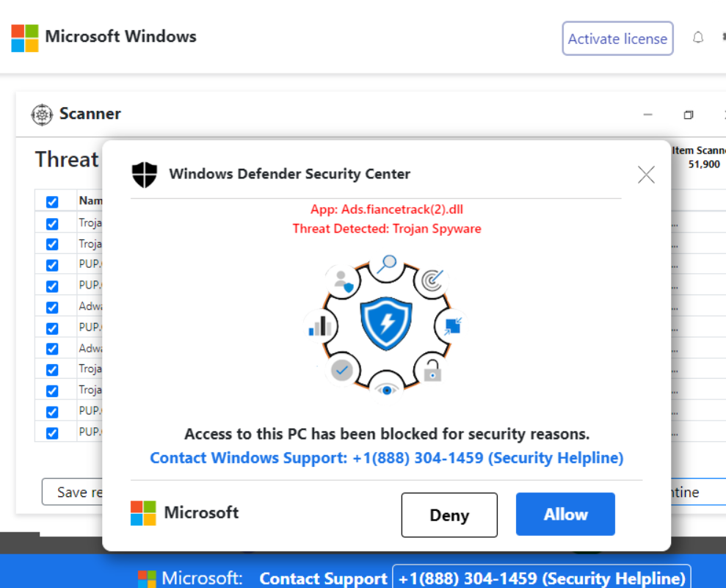The width and height of the screenshot is (726, 588).
Task: Click the bar chart icon on gear
Action: coord(320,326)
